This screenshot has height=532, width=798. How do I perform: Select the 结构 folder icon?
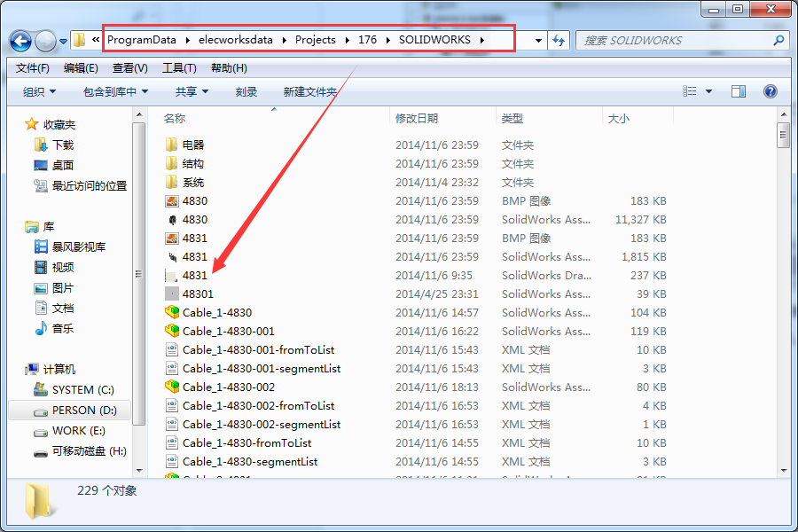(171, 163)
